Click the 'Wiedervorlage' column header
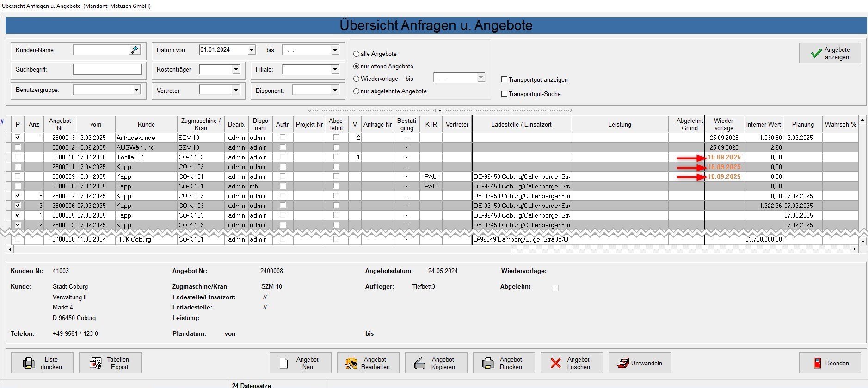This screenshot has width=868, height=388. pos(724,124)
